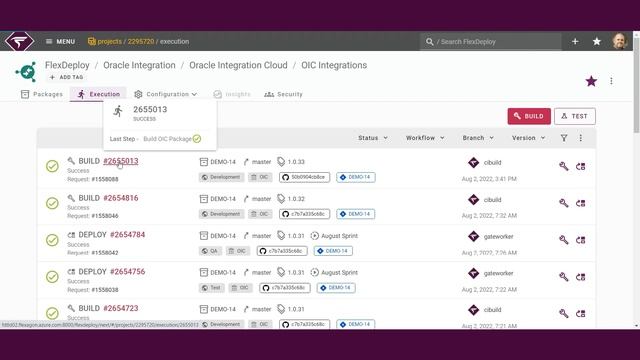
Task: Open the project more-options kebab menu
Action: 611,81
